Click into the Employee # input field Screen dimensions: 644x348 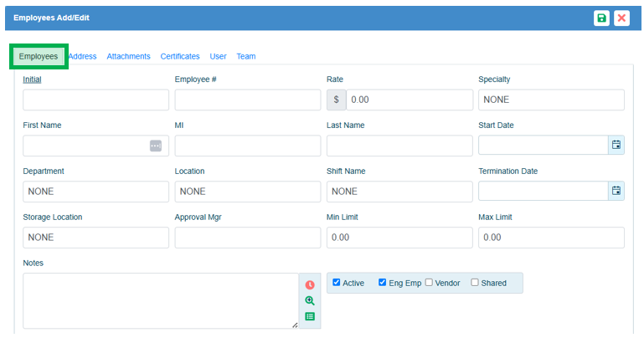pos(247,100)
